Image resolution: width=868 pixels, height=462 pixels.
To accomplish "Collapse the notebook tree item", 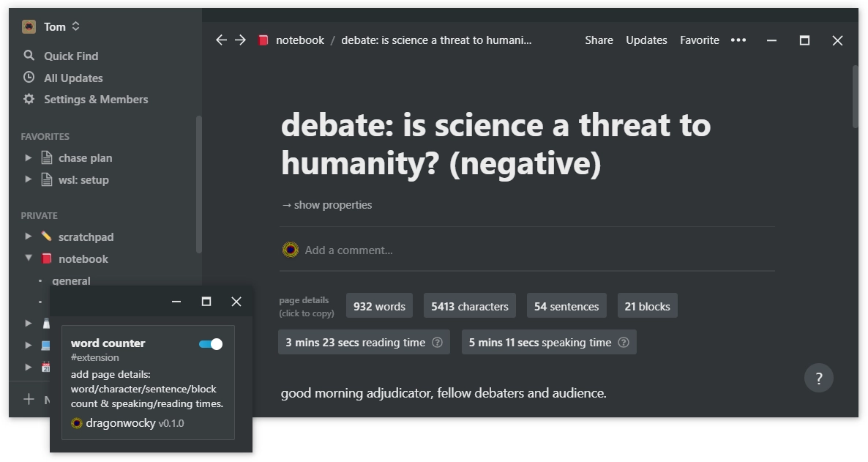I will (29, 258).
